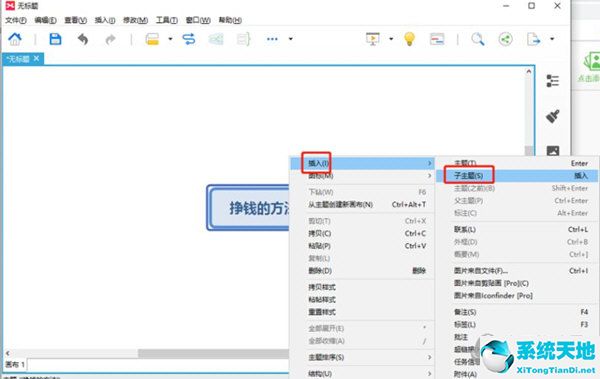Viewport: 600px width, 379px height.
Task: Choose 批注 in the submenu
Action: pos(461,337)
